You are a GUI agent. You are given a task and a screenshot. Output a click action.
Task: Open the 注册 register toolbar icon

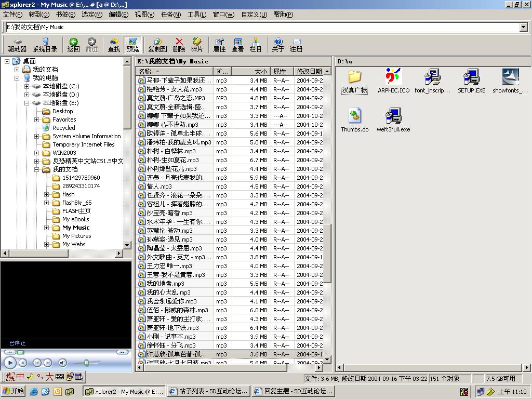pyautogui.click(x=296, y=45)
